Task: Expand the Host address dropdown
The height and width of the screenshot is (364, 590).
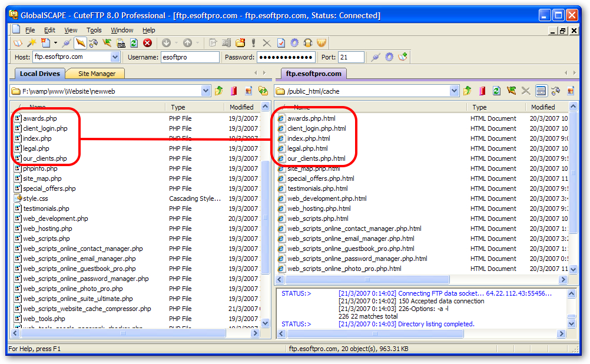Action: (115, 57)
